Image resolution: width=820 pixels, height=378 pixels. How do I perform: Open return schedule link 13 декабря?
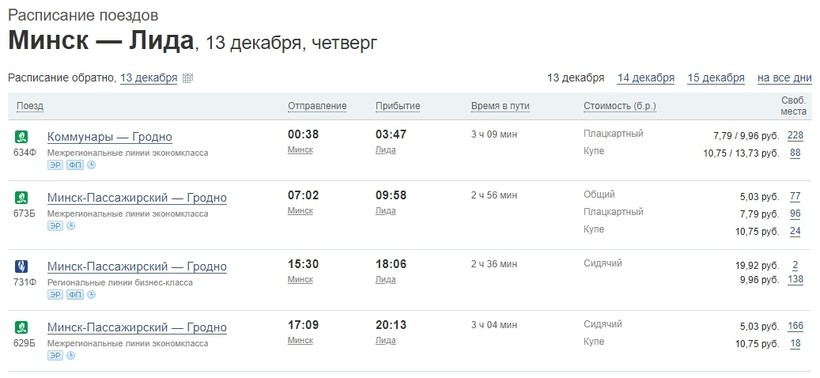point(149,78)
